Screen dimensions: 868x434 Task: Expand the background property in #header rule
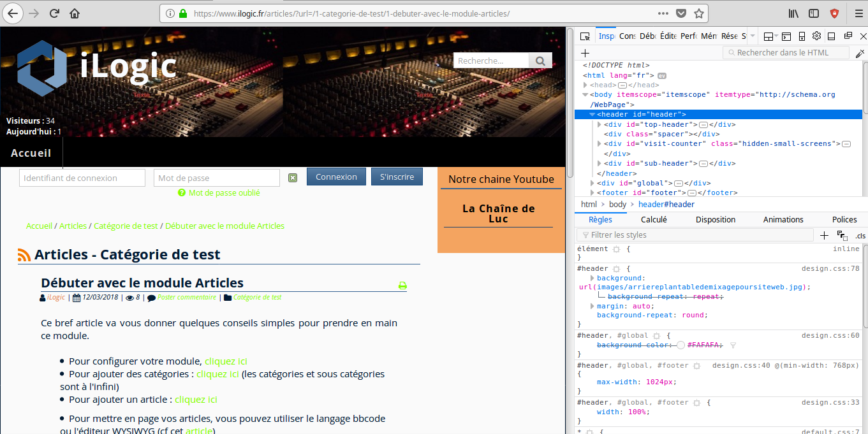point(592,278)
